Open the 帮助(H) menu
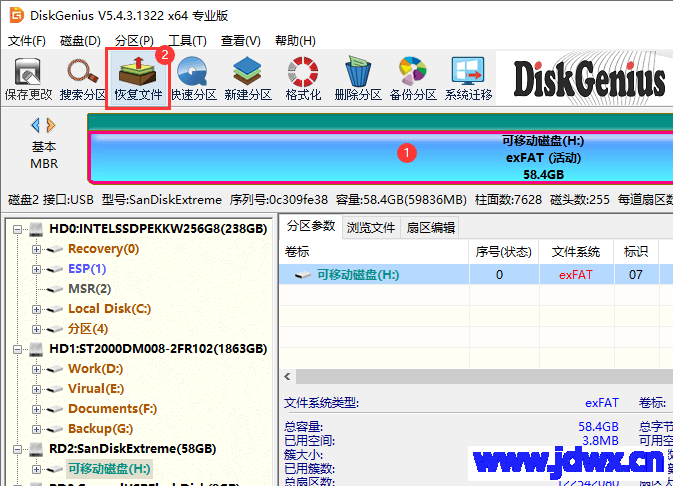The image size is (673, 486). pyautogui.click(x=295, y=41)
